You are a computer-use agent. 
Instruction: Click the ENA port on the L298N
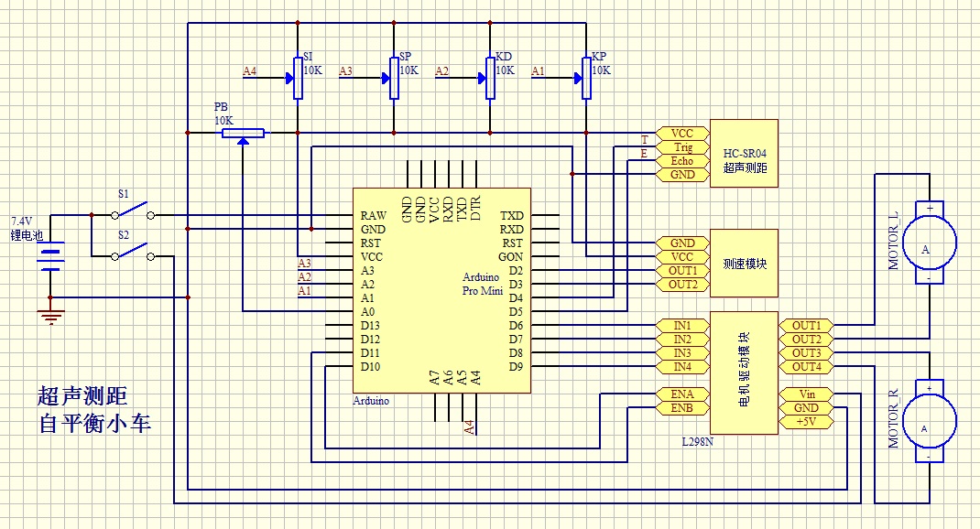pos(682,394)
